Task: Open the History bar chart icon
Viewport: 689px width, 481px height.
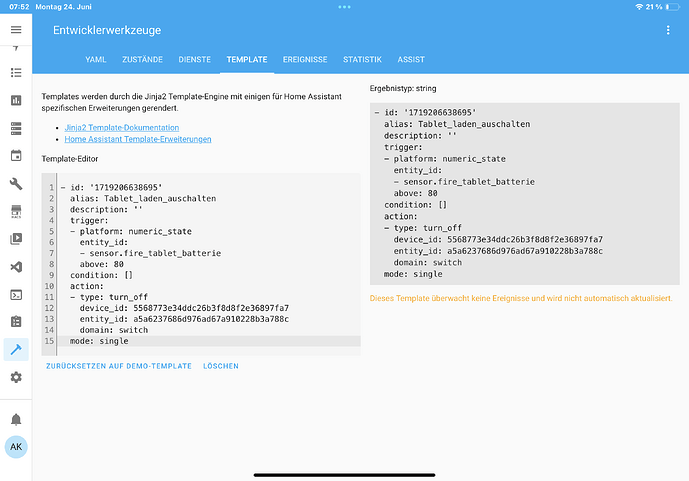Action: 16,101
